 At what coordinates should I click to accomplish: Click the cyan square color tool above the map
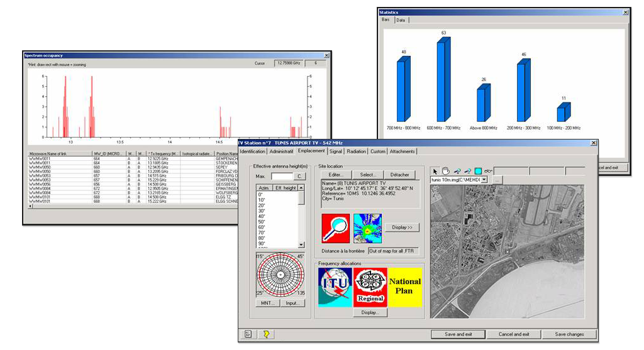[x=478, y=171]
